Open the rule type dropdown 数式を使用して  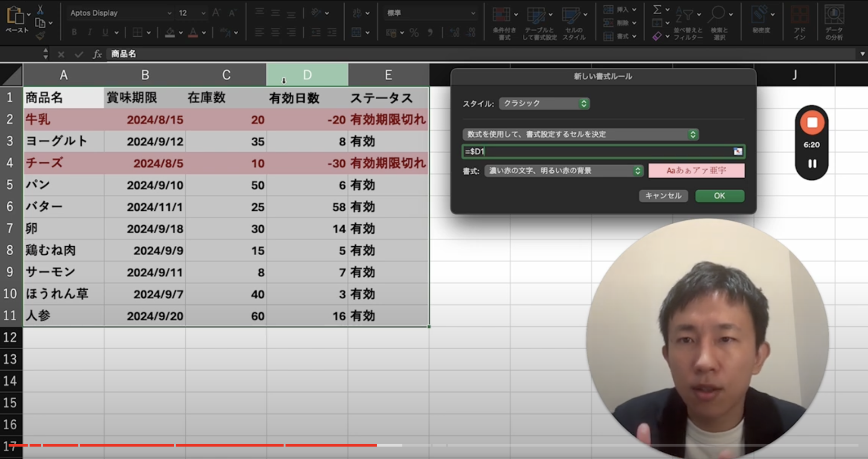coord(580,135)
